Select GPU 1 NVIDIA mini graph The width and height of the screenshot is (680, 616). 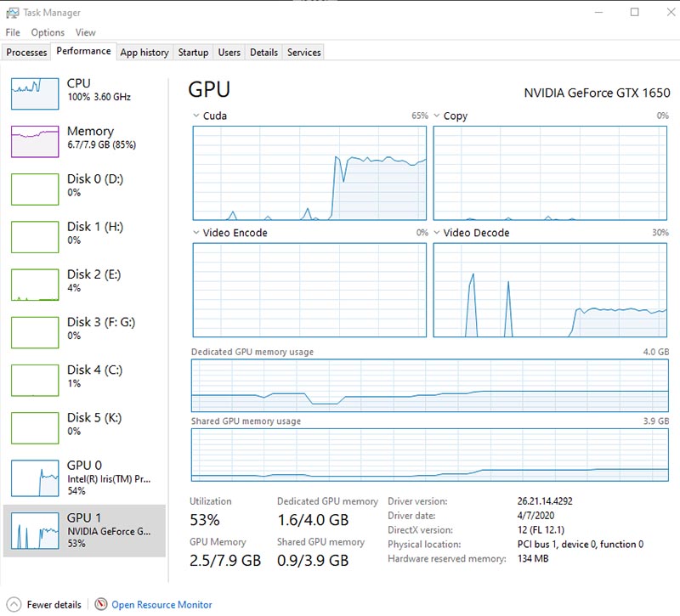[35, 530]
